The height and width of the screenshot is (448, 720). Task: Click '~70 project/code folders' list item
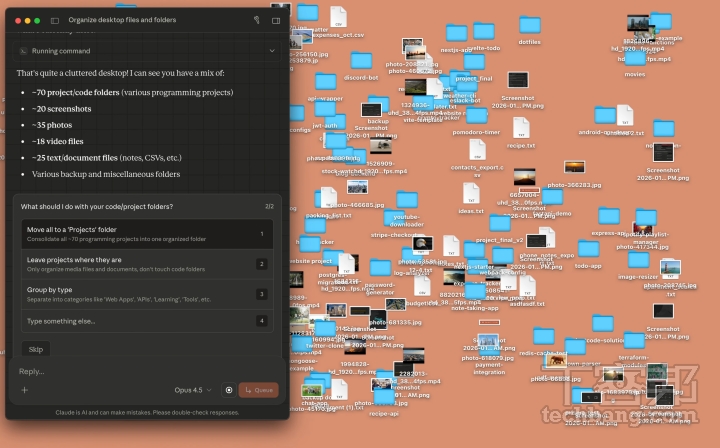pos(133,92)
